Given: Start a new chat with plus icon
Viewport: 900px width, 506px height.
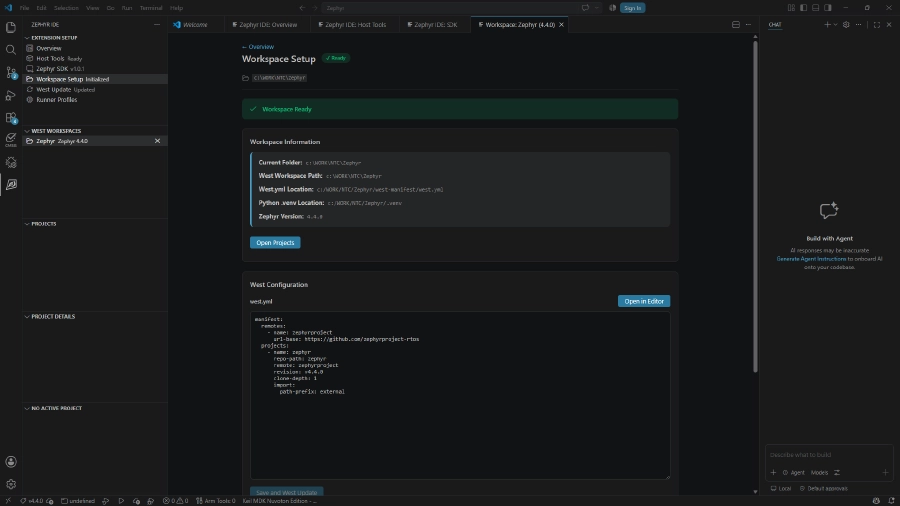Looking at the screenshot, I should [x=827, y=25].
